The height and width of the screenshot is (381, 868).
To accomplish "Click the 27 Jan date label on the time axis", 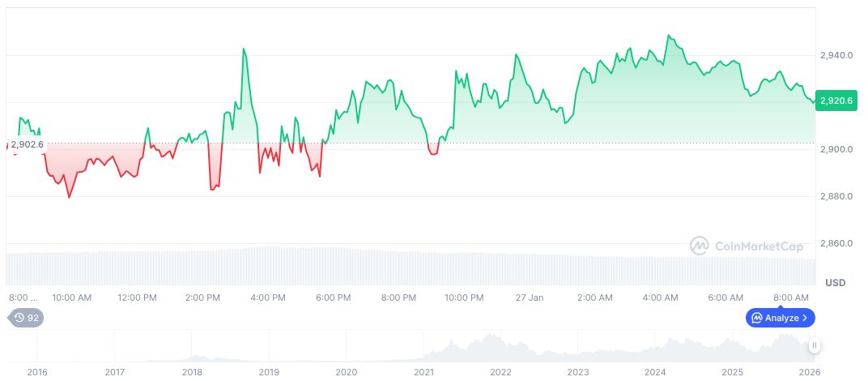I will tap(530, 298).
